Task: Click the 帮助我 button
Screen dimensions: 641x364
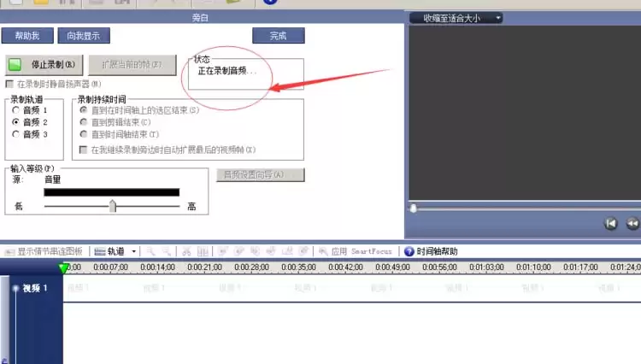Action: [27, 36]
